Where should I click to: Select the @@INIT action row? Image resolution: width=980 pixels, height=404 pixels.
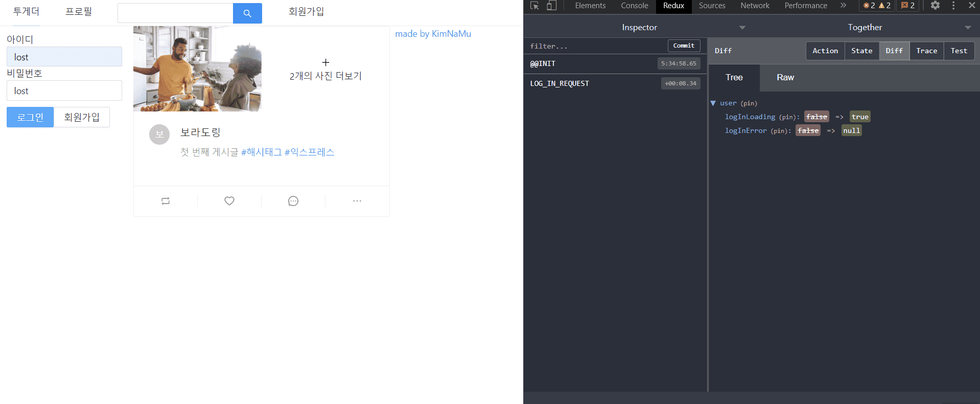(x=615, y=64)
